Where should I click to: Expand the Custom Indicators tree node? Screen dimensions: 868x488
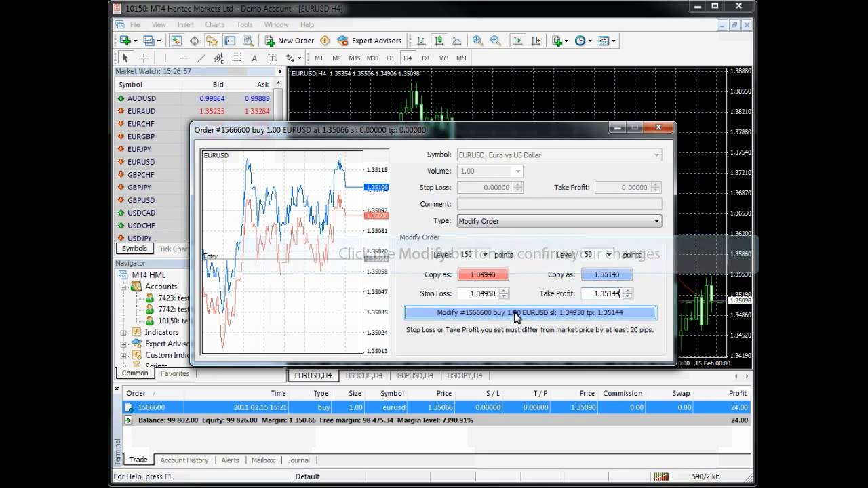(x=124, y=355)
